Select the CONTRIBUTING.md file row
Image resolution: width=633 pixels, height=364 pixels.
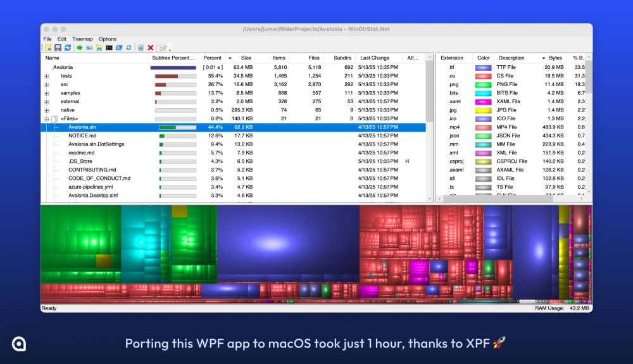(x=234, y=170)
